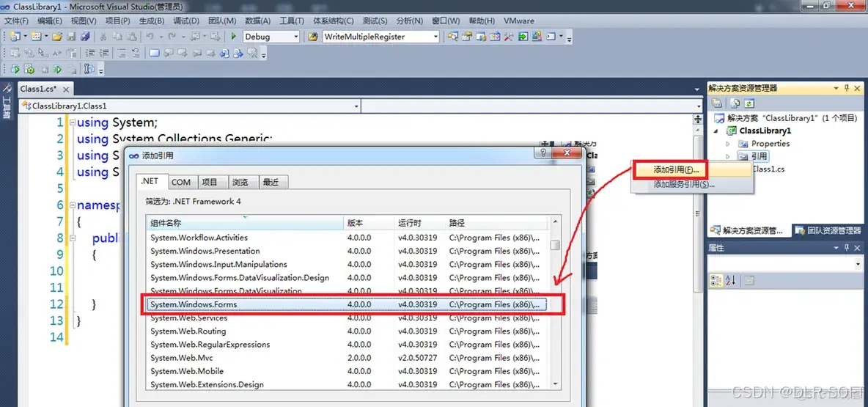
Task: Expand the Properties node in Solution Explorer
Action: coord(728,144)
